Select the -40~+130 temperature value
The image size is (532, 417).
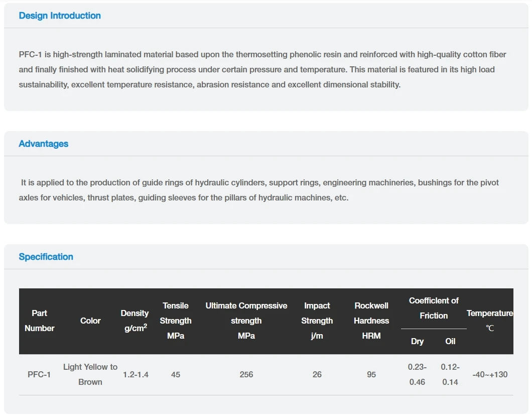490,374
